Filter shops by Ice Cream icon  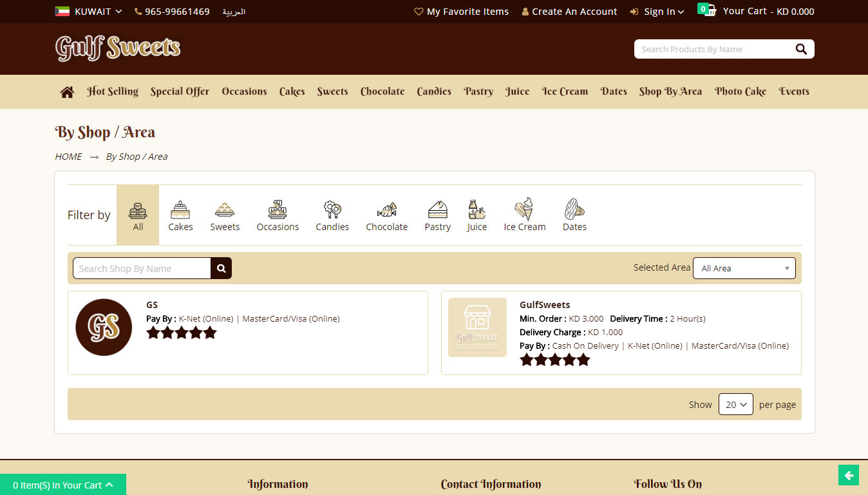524,209
